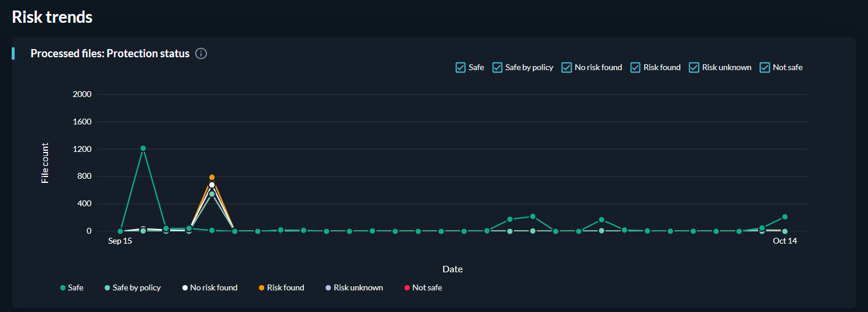Click the last Safe data point at Oct 14

click(784, 217)
